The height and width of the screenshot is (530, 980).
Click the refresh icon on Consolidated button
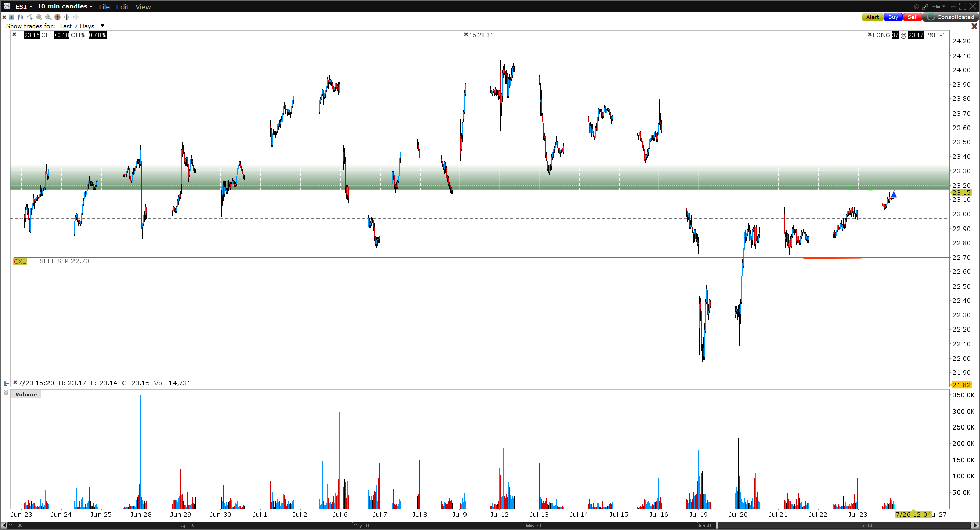click(x=931, y=17)
